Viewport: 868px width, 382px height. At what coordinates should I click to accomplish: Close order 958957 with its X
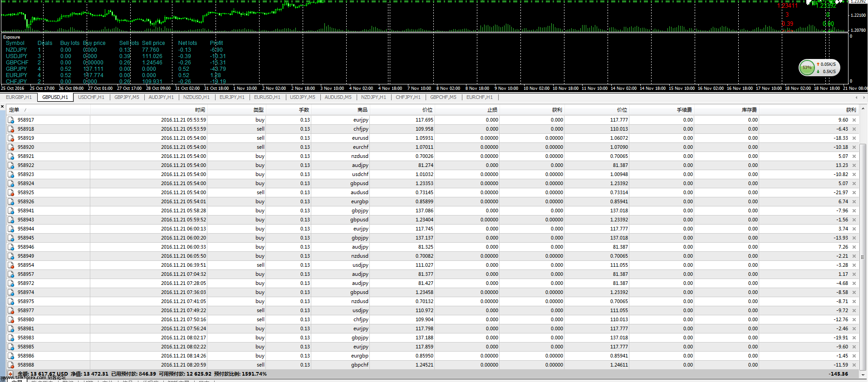click(854, 274)
